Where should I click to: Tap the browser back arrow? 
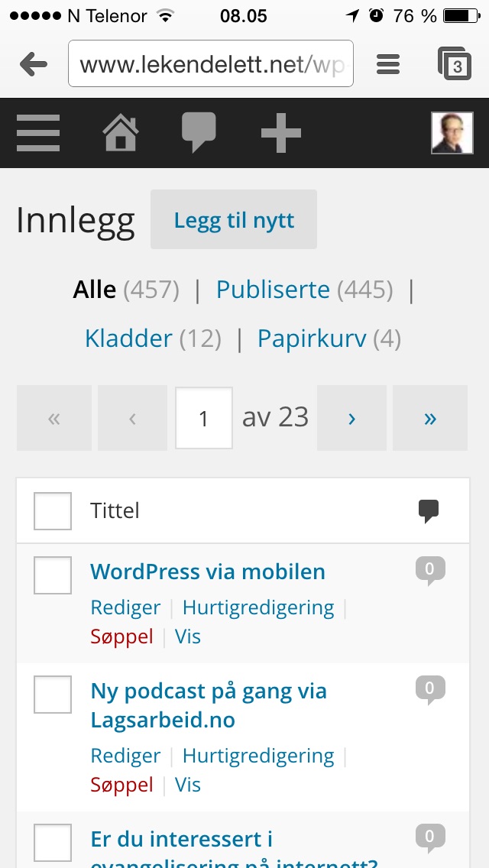[x=33, y=64]
